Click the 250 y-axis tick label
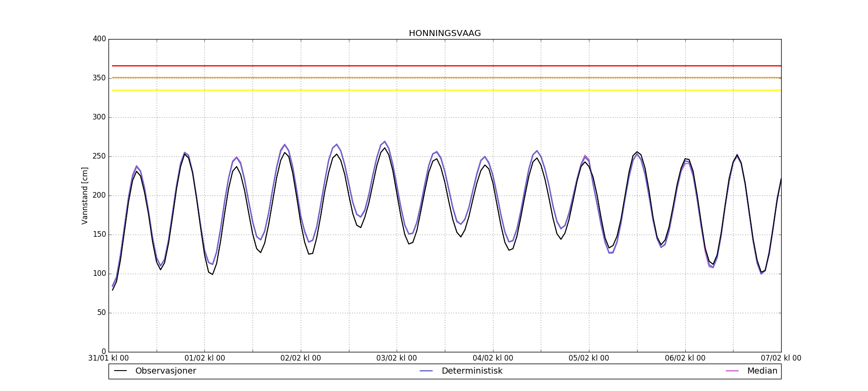This screenshot has height=391, width=868. [99, 156]
